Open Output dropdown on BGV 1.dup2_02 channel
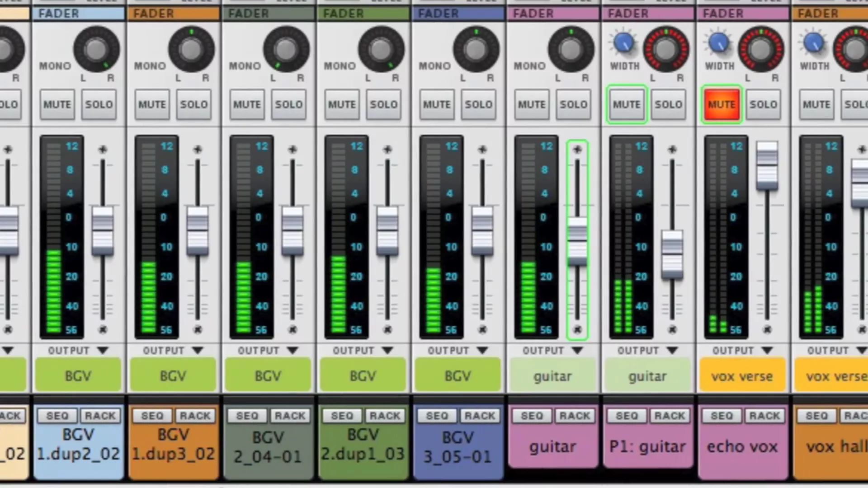 coord(102,350)
